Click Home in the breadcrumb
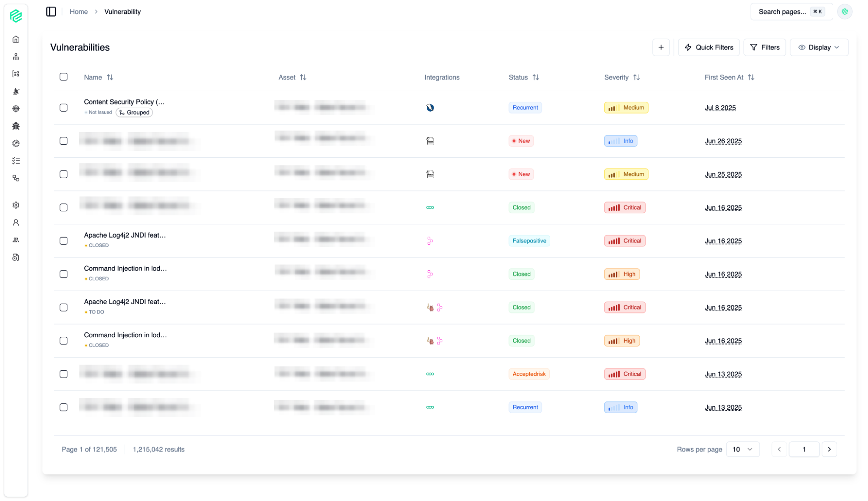The width and height of the screenshot is (868, 501). point(79,12)
